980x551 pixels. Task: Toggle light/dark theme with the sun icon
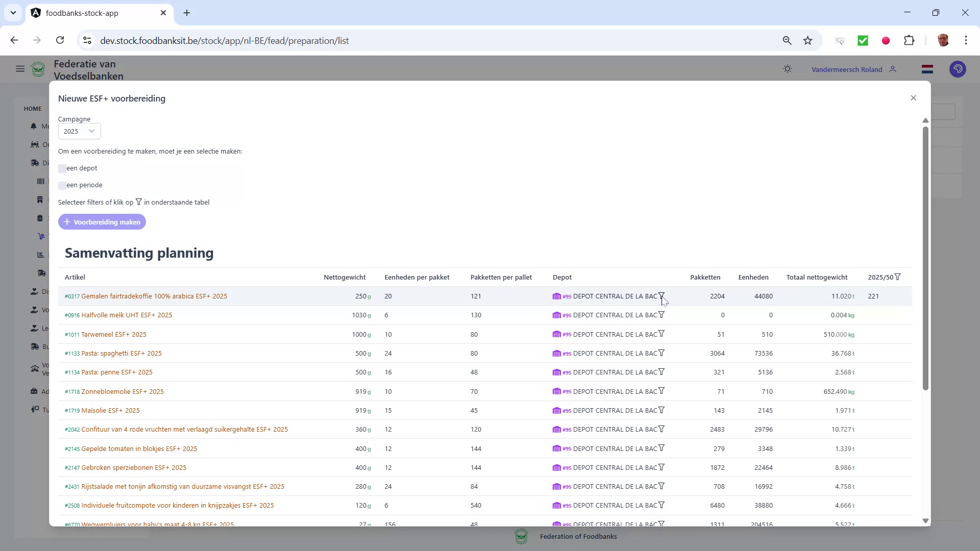(788, 69)
